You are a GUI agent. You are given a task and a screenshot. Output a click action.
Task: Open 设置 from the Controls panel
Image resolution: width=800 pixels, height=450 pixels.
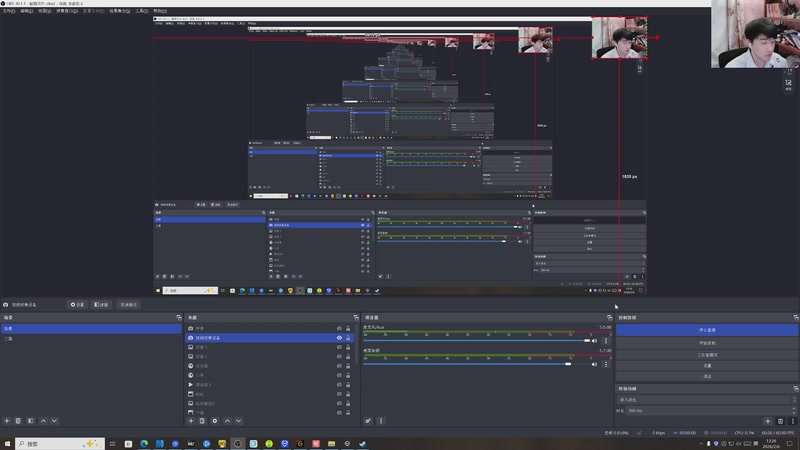click(x=707, y=366)
